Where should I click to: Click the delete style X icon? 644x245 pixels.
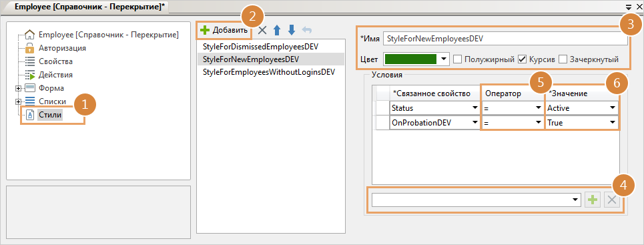click(x=262, y=29)
